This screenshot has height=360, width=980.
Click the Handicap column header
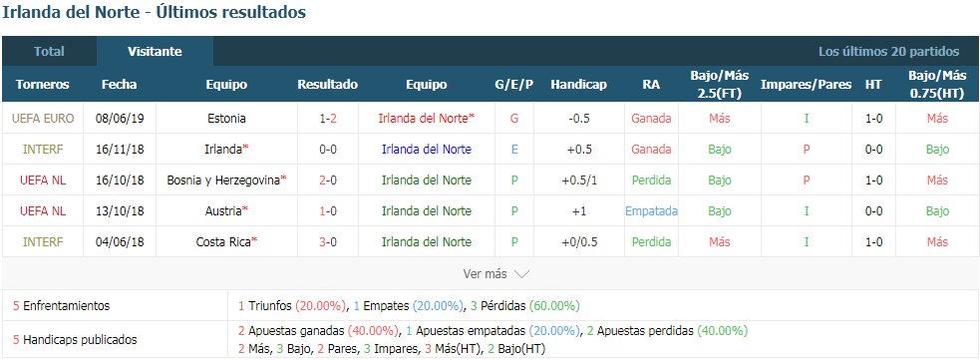(579, 85)
